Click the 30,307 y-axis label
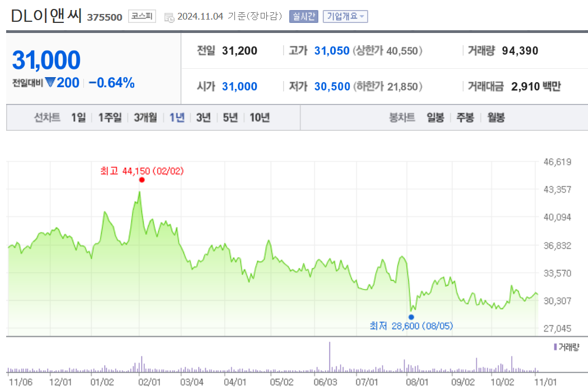Viewport: 588px width, 389px height. [558, 301]
